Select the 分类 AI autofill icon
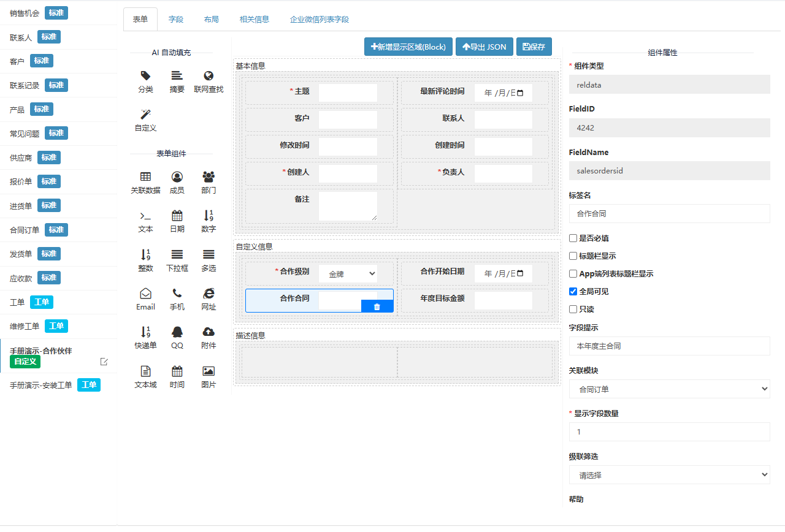The height and width of the screenshot is (532, 785). (x=145, y=75)
